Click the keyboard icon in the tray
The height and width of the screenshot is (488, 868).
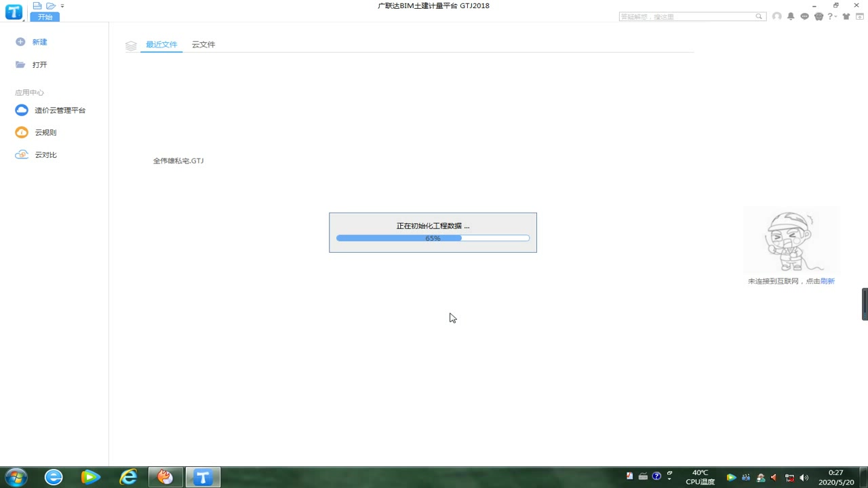[643, 476]
